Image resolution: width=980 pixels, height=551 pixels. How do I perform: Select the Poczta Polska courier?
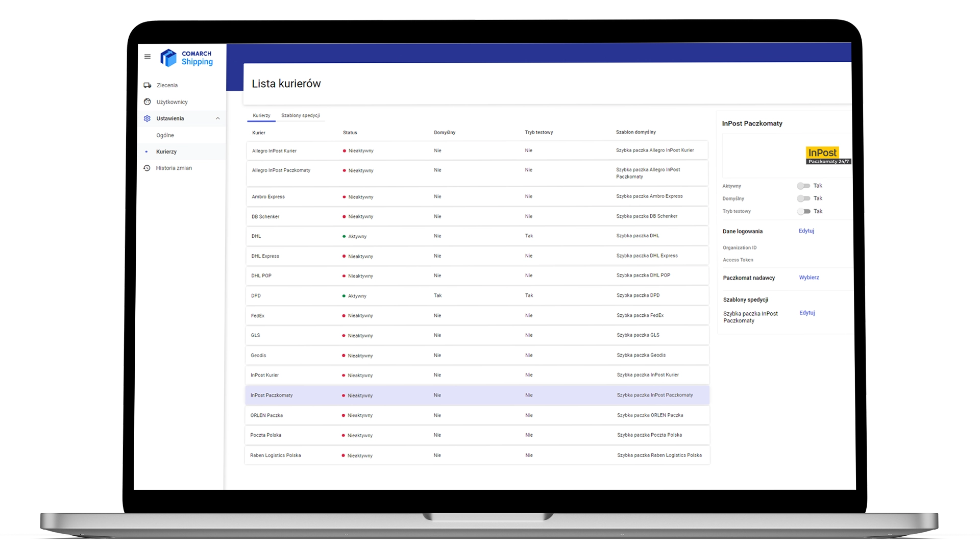pos(477,435)
